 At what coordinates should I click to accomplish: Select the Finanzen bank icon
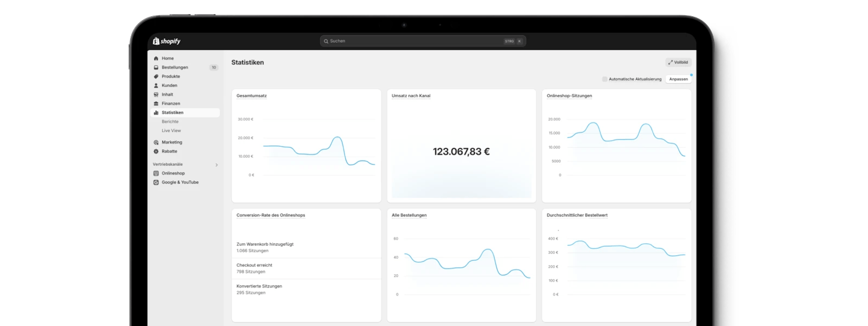[x=156, y=103]
